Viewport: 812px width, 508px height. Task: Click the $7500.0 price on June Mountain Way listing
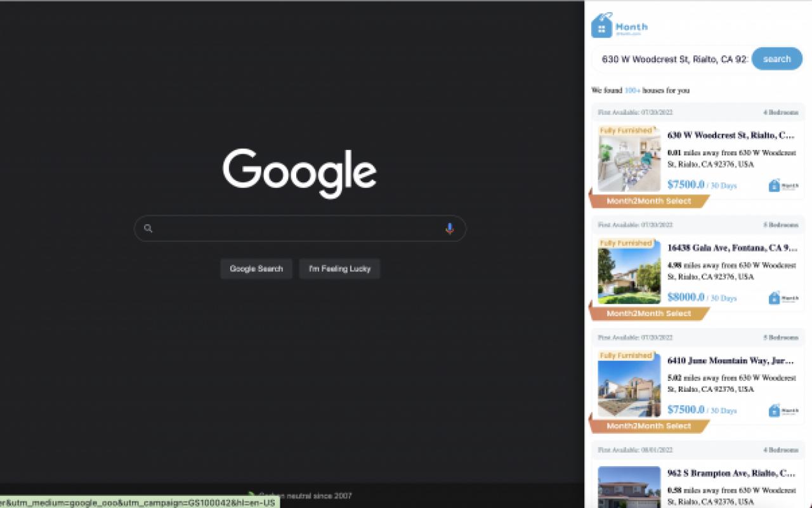coord(686,410)
